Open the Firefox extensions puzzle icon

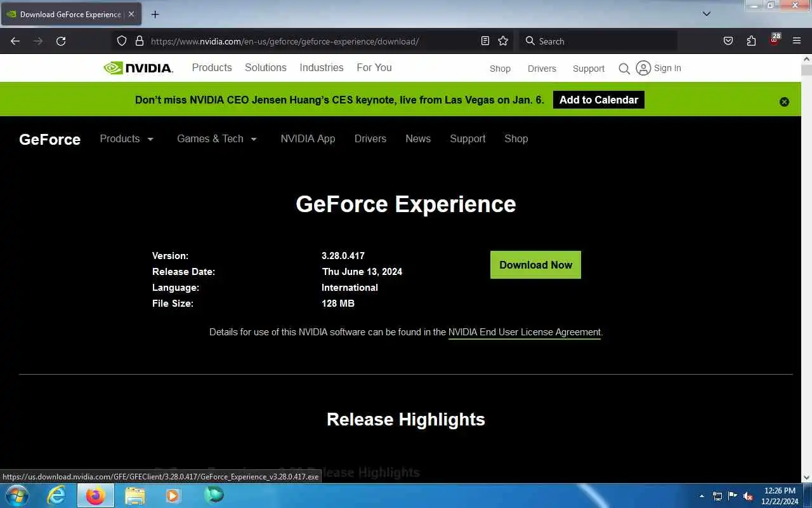pyautogui.click(x=751, y=41)
